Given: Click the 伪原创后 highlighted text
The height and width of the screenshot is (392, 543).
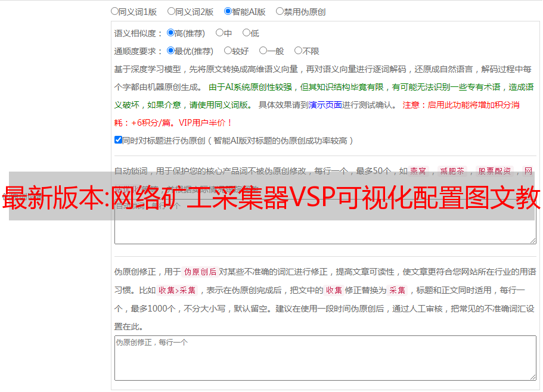Looking at the screenshot, I should pos(200,272).
